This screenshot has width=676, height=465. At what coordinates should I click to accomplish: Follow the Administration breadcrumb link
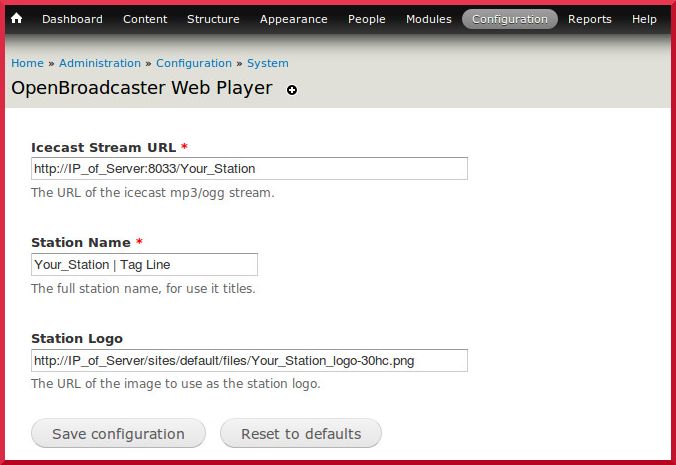100,63
